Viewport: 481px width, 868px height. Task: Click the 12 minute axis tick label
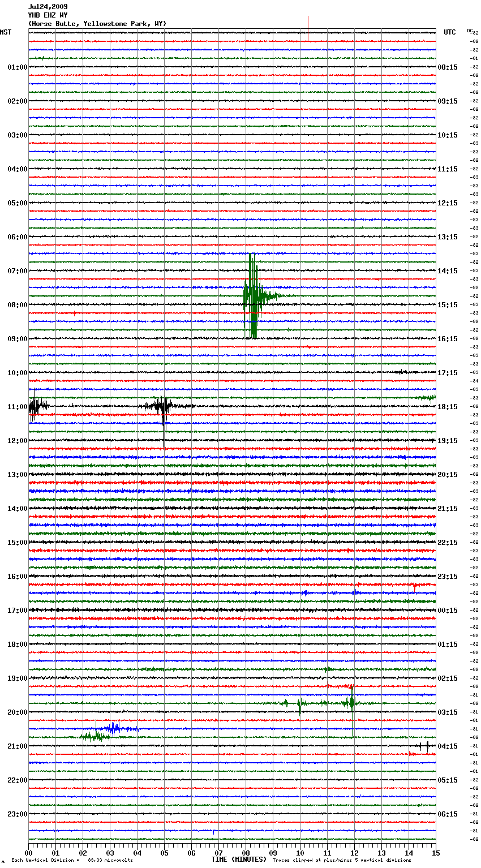(x=354, y=853)
